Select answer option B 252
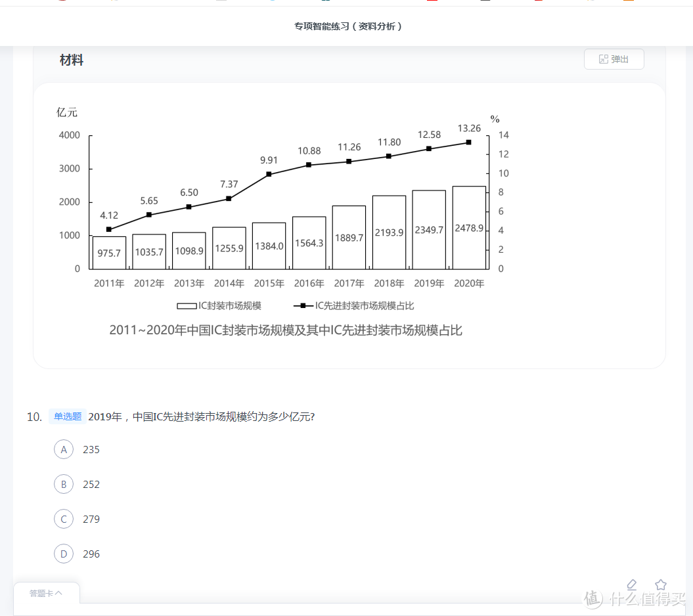The image size is (693, 616). pos(64,484)
